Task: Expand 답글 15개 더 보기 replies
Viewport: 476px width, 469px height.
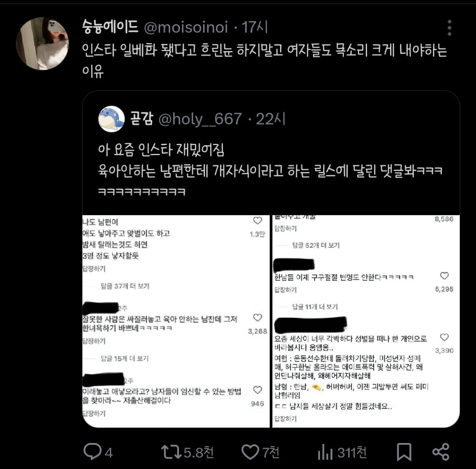Action: coord(125,358)
